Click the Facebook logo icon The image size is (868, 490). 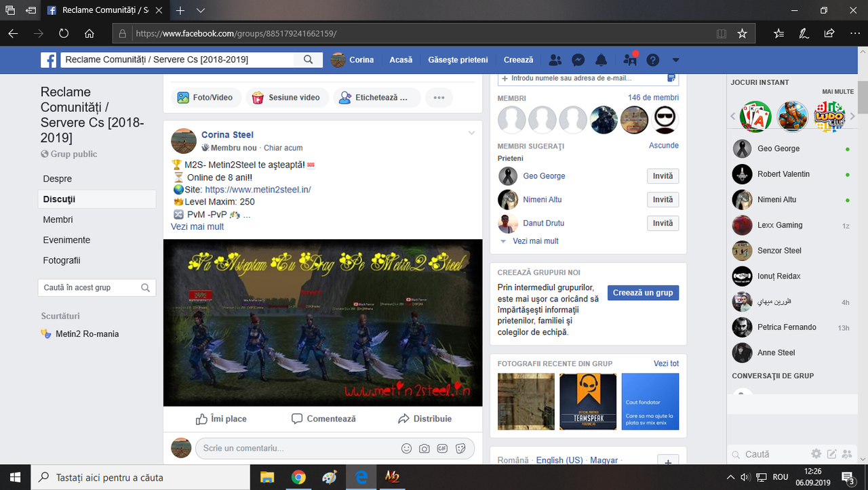click(48, 60)
